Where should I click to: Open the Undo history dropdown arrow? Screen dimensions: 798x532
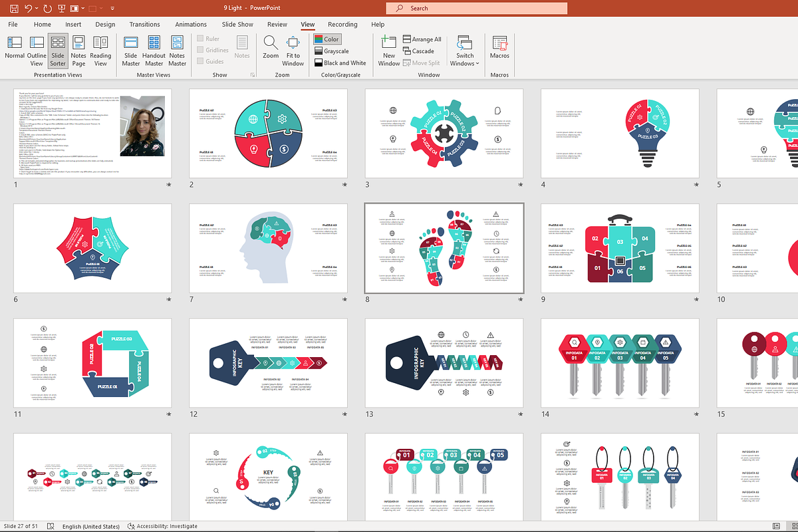pyautogui.click(x=37, y=9)
